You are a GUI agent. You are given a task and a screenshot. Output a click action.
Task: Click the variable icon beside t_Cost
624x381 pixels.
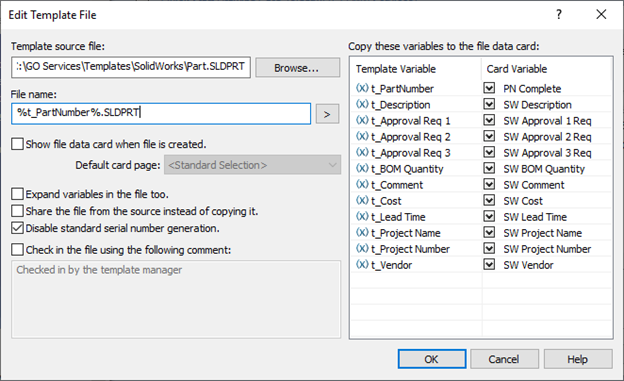pos(362,200)
